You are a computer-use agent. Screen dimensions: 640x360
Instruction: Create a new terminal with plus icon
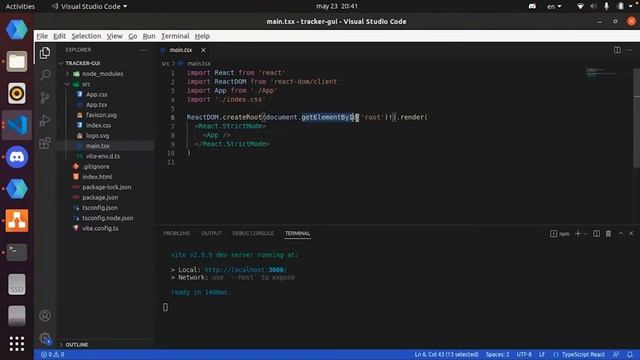point(578,233)
